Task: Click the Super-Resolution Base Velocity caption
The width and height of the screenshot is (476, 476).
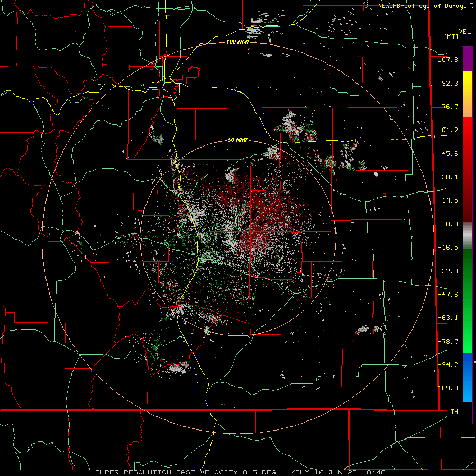Action: [x=240, y=472]
